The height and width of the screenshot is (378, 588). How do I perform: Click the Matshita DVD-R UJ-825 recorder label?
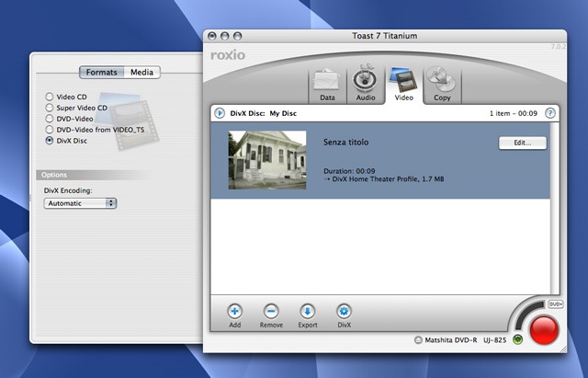click(466, 340)
